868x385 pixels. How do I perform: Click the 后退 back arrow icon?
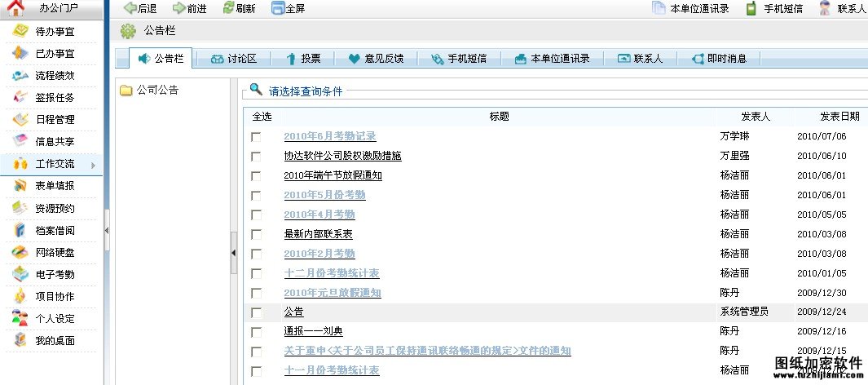[130, 8]
